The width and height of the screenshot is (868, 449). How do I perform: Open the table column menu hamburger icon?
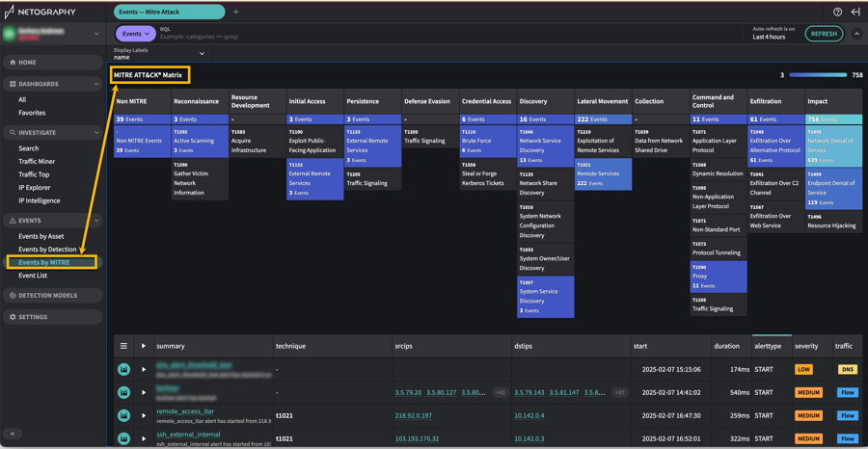(x=123, y=346)
